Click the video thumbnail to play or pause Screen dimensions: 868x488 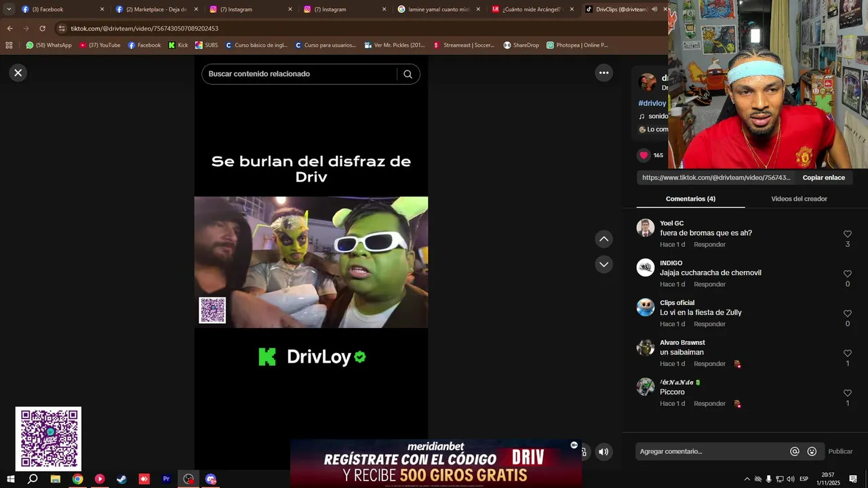coord(311,262)
